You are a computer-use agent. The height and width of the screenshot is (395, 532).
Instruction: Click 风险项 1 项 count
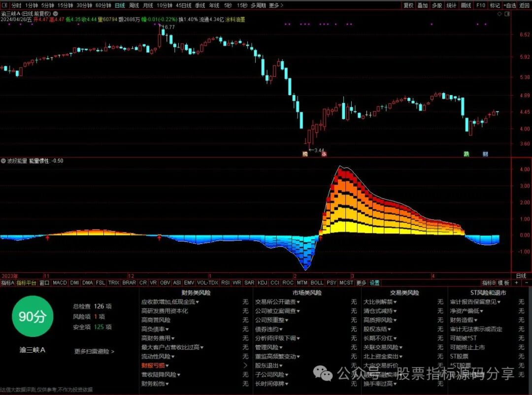tap(89, 317)
